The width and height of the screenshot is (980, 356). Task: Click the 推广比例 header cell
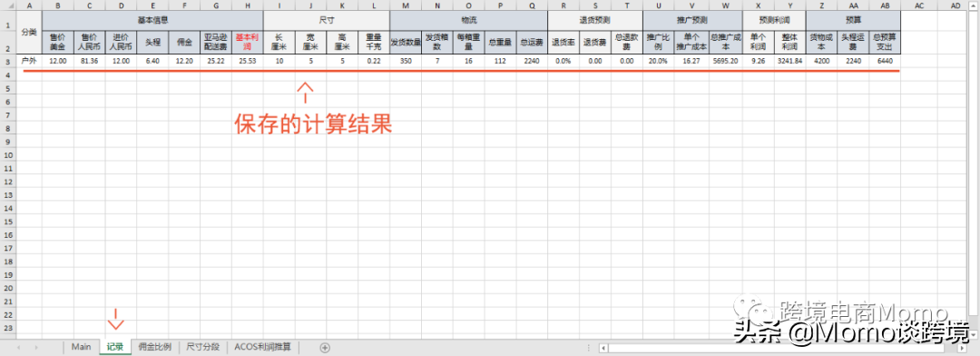[658, 42]
